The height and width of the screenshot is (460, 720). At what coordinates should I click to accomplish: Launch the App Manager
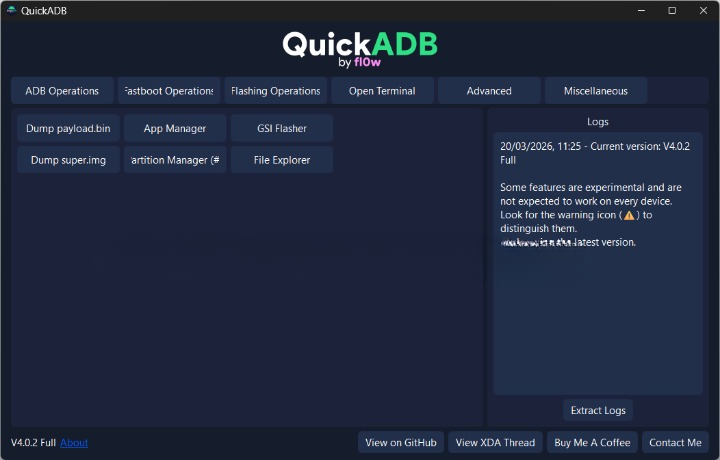click(175, 128)
